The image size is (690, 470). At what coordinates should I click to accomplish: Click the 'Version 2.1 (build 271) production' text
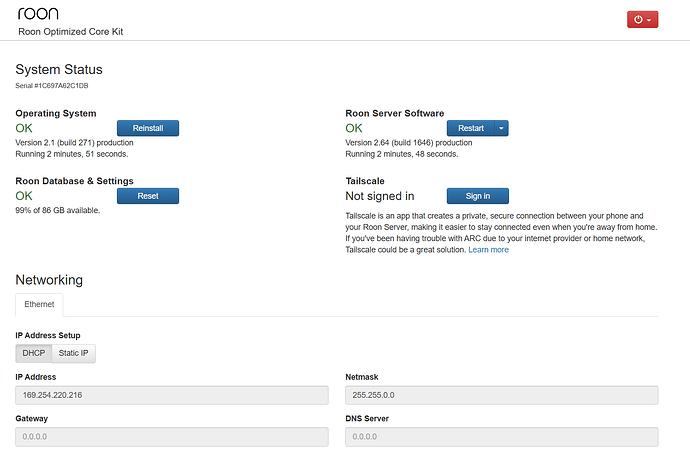click(74, 143)
